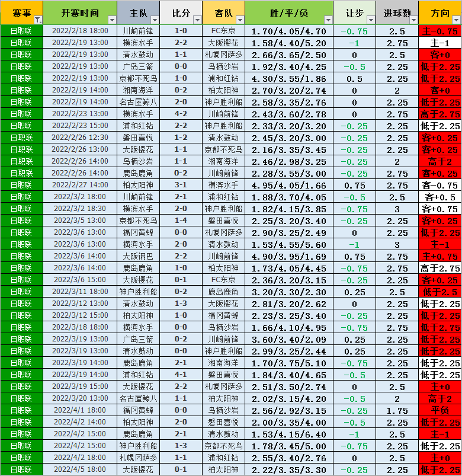This screenshot has width=462, height=476.
Task: Click the odds cell 2.58/3.35/2.76
Action: pyautogui.click(x=289, y=102)
